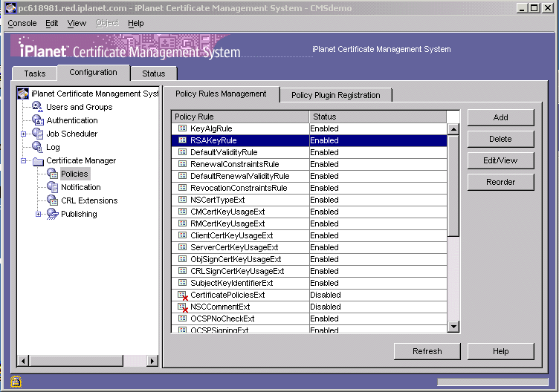Screen dimensions: 559x392
Task: Click the Policies node icon
Action: [x=52, y=174]
